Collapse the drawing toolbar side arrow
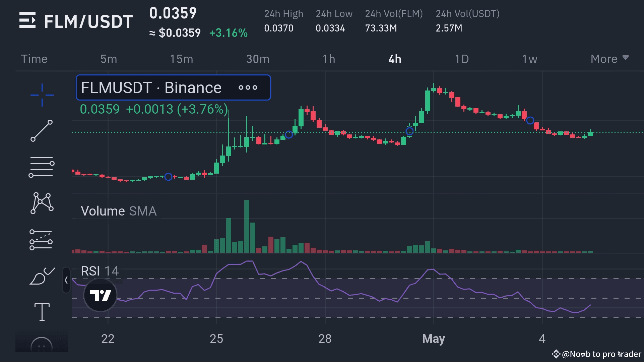This screenshot has width=644, height=362. click(x=66, y=280)
